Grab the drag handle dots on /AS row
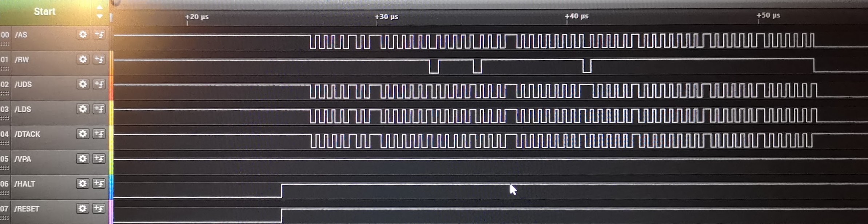Screen dimensions: 868x224 [x=5, y=44]
